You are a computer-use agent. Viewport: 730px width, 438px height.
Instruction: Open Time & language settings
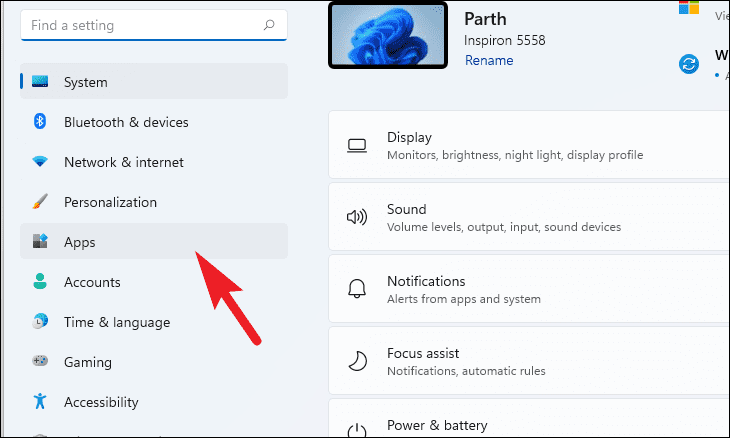[154, 321]
